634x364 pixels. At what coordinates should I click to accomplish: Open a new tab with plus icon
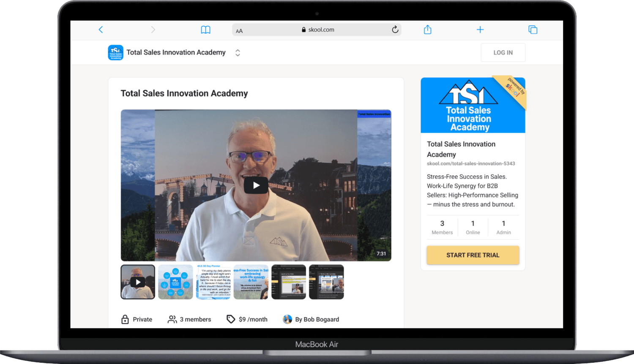[480, 30]
